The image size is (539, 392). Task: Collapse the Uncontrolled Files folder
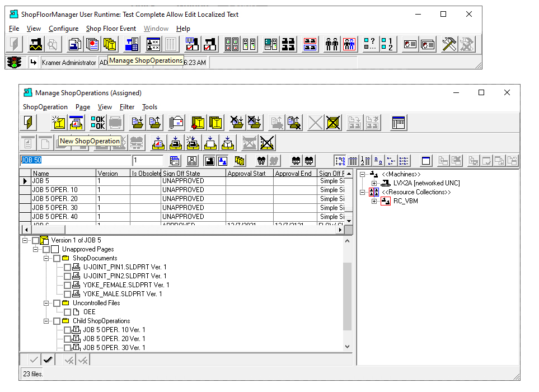pyautogui.click(x=46, y=303)
